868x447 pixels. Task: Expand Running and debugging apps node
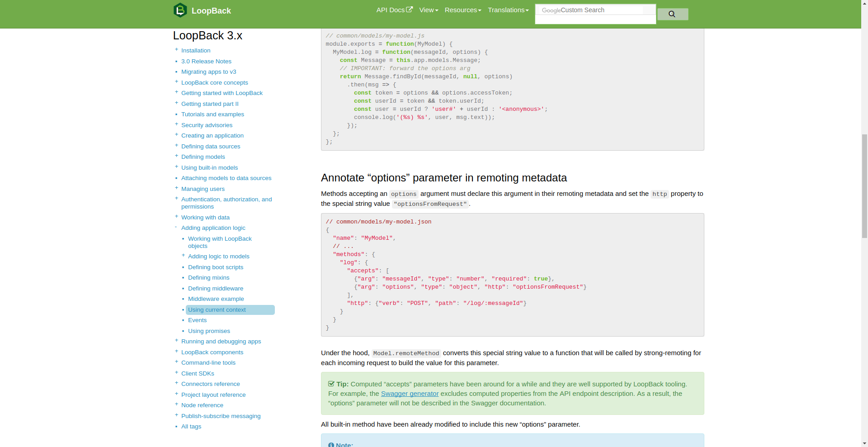pos(176,341)
